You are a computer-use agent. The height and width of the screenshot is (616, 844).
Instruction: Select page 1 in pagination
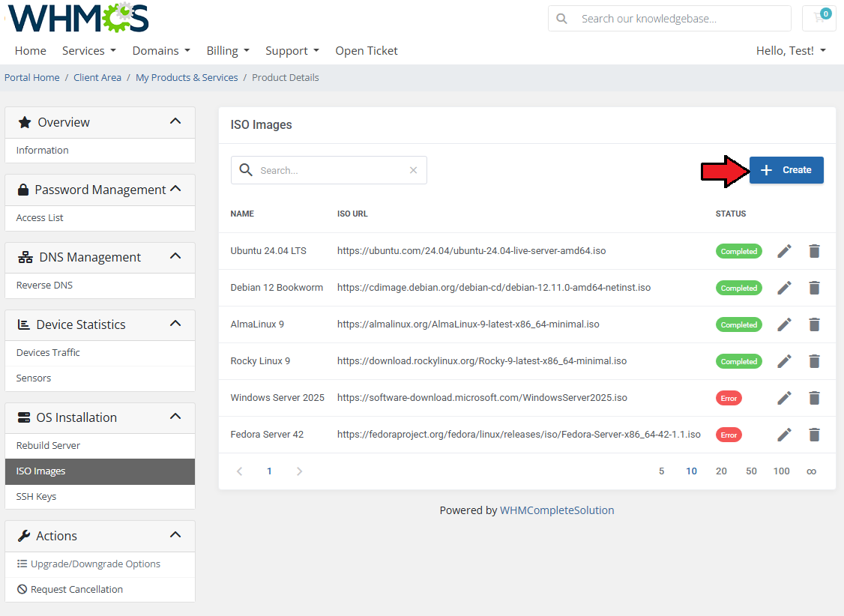point(269,471)
